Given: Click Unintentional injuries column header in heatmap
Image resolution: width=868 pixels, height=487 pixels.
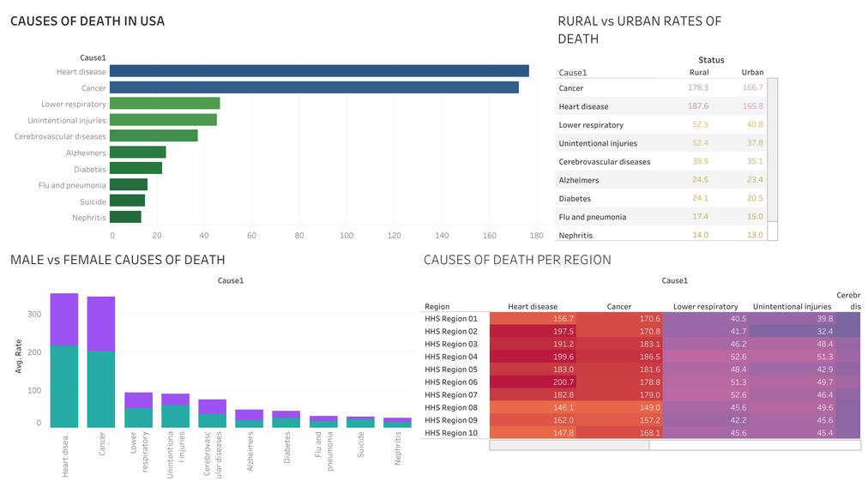Looking at the screenshot, I should [792, 307].
